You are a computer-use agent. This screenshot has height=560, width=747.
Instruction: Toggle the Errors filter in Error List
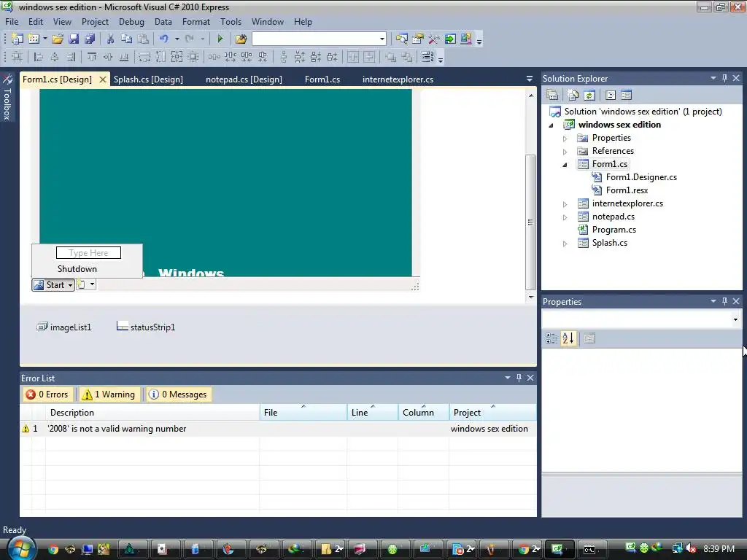click(x=47, y=394)
